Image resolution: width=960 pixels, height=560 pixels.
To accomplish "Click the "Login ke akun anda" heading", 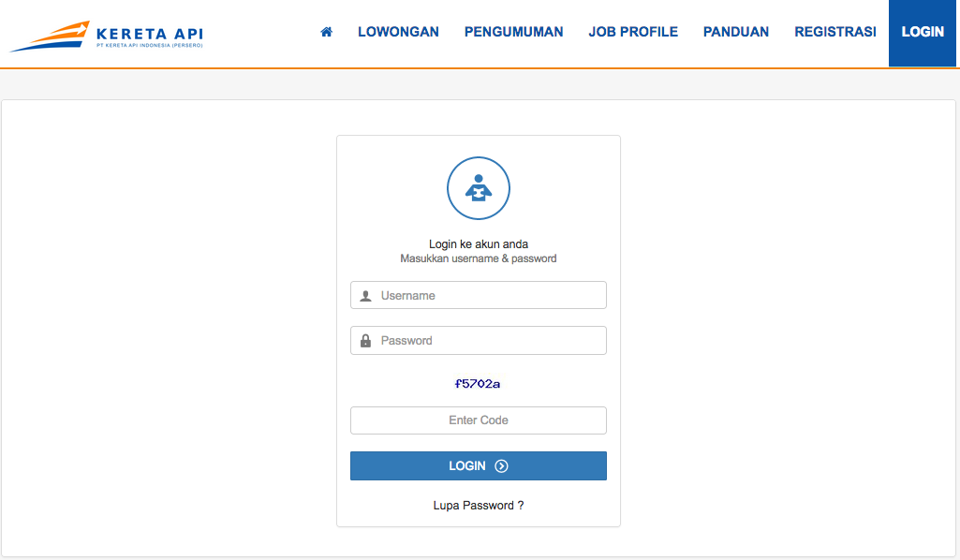I will (x=479, y=244).
